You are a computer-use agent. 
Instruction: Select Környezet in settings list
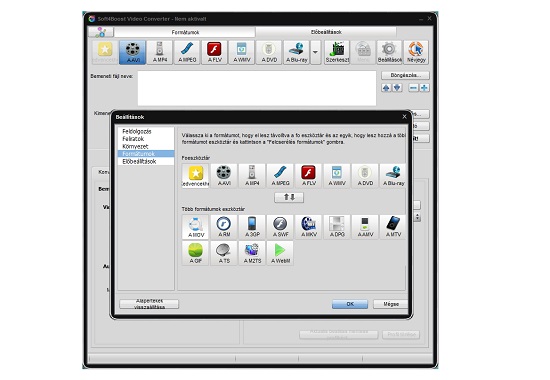click(146, 146)
